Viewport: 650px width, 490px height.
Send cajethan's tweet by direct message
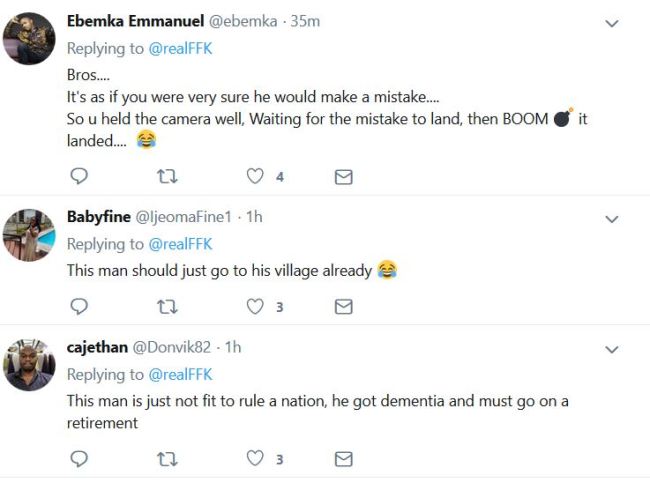pyautogui.click(x=344, y=459)
